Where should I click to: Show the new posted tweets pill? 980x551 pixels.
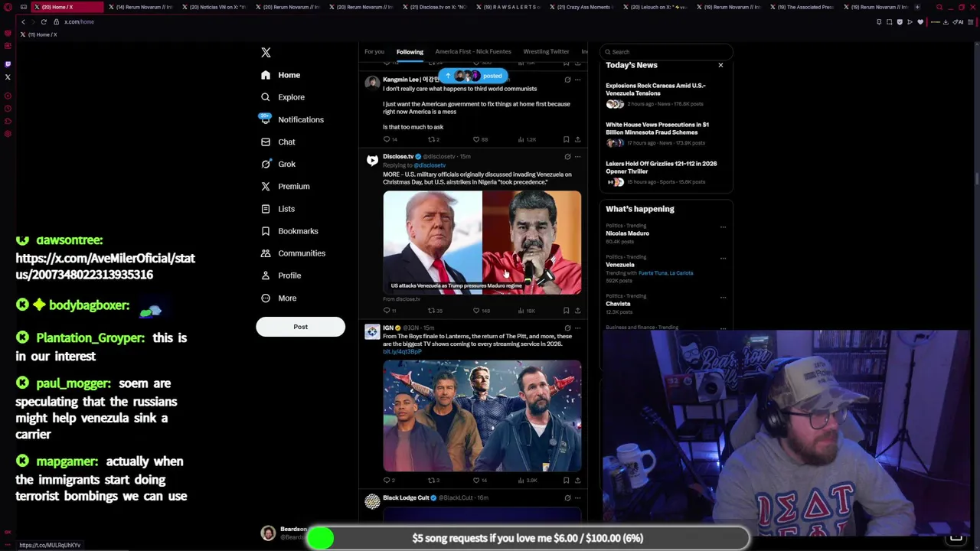pyautogui.click(x=472, y=76)
